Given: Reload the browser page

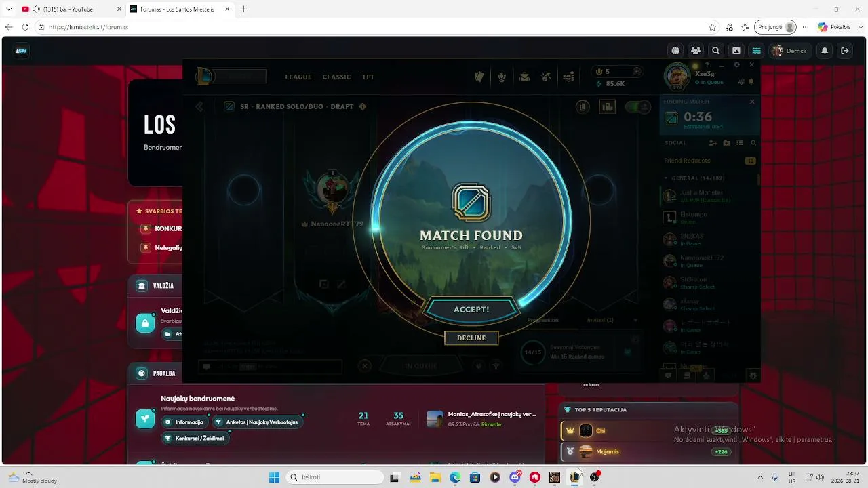Looking at the screenshot, I should coord(25,27).
